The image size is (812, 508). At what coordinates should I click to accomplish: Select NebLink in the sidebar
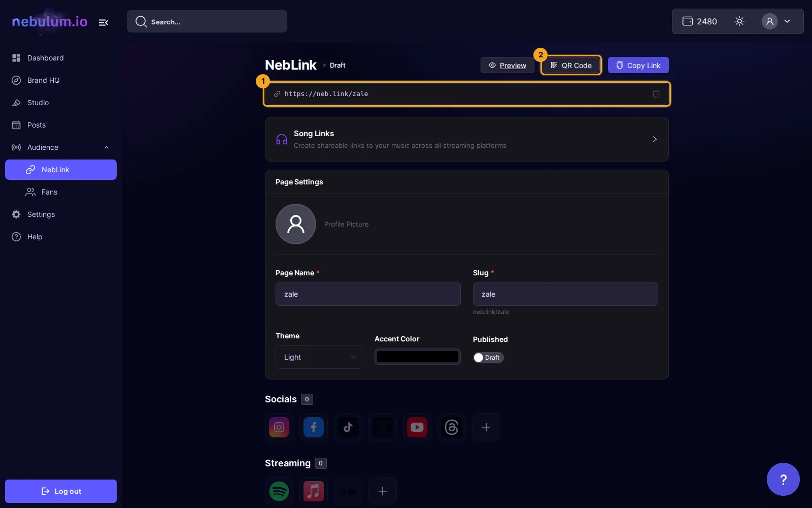click(61, 170)
